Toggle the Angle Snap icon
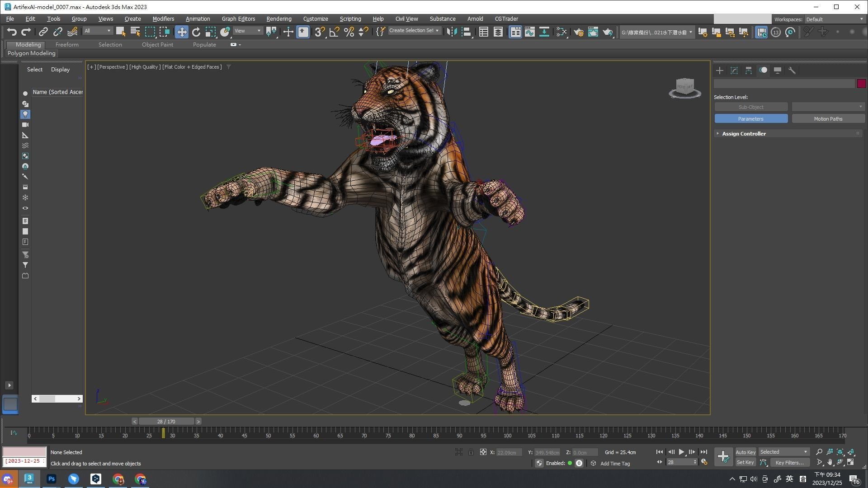The image size is (868, 488). [x=334, y=32]
